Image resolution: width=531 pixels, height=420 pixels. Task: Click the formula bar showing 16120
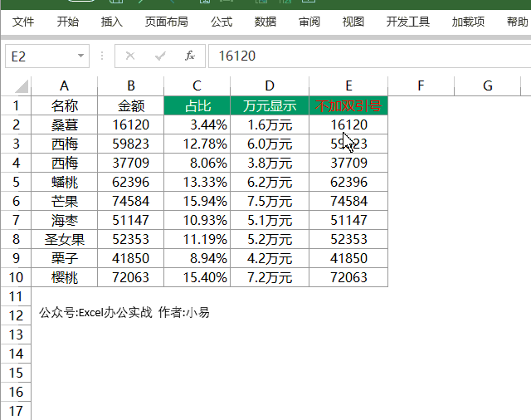click(369, 56)
